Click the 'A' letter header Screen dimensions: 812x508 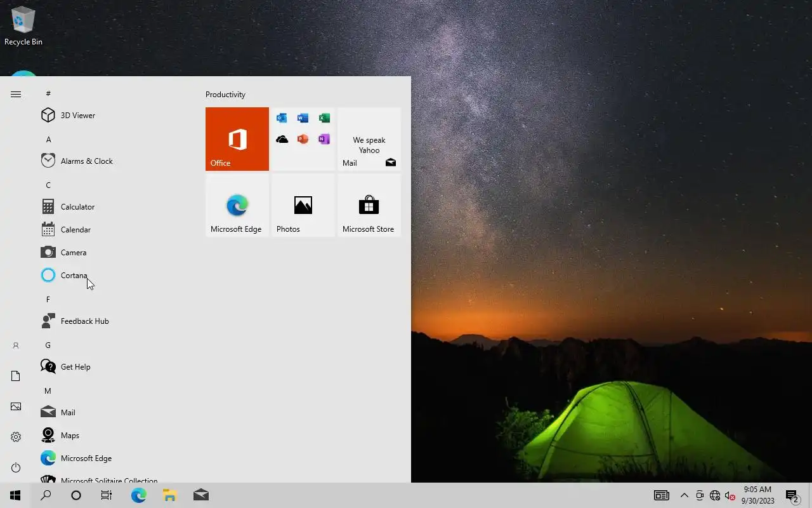click(48, 139)
